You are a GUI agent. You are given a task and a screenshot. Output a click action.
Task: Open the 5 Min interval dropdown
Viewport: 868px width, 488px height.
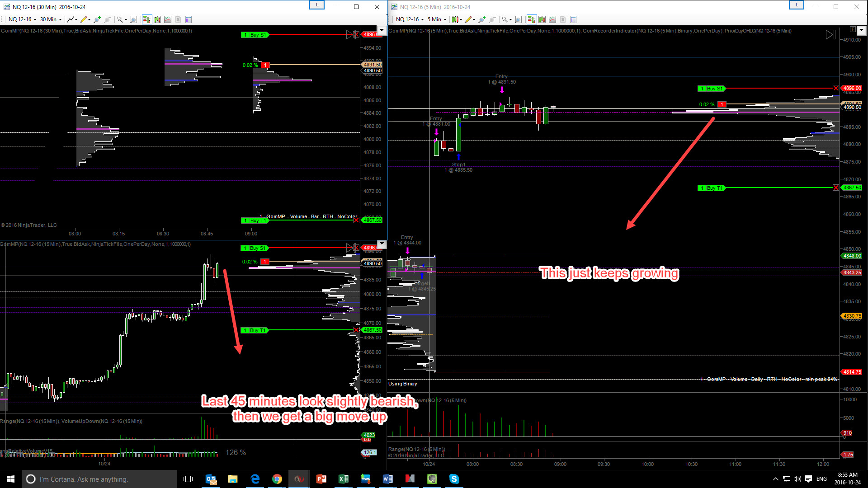click(437, 19)
